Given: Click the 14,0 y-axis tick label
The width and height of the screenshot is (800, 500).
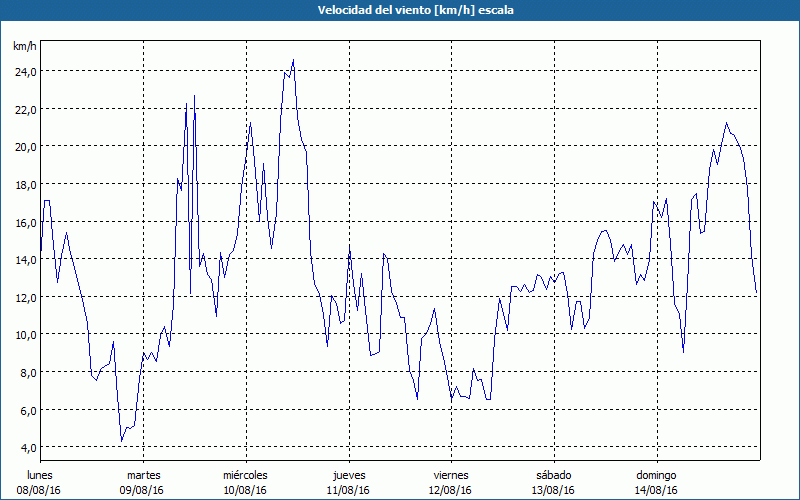Looking at the screenshot, I should pyautogui.click(x=24, y=259).
